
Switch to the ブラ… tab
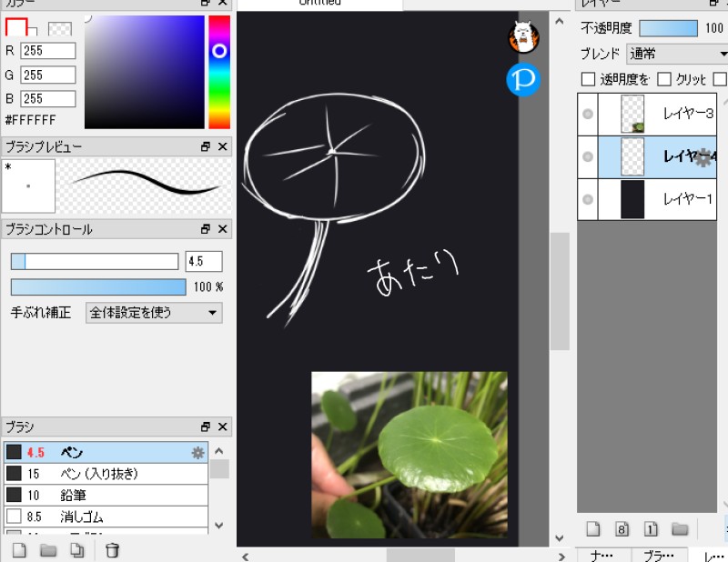point(659,556)
